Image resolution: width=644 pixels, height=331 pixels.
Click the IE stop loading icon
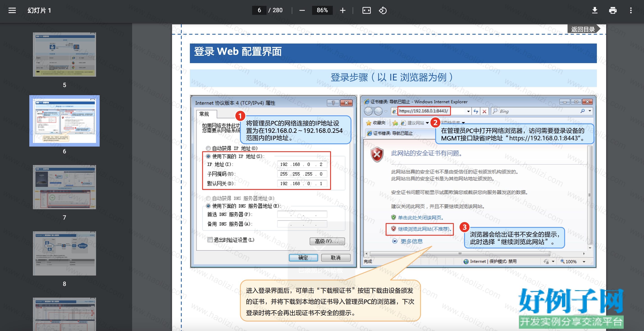click(485, 111)
